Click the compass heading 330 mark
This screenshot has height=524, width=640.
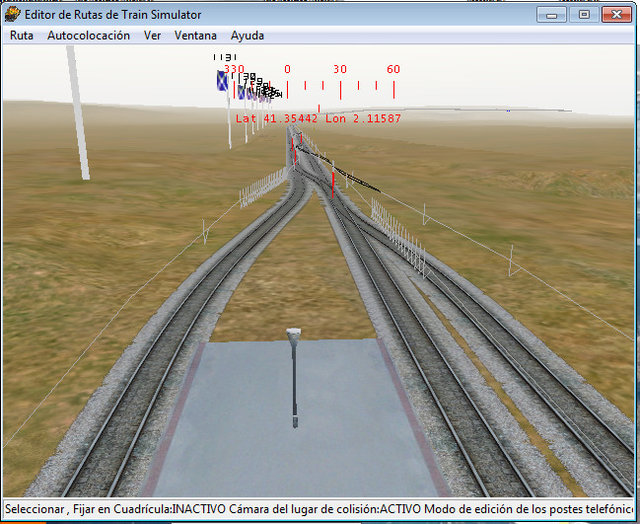coord(234,70)
